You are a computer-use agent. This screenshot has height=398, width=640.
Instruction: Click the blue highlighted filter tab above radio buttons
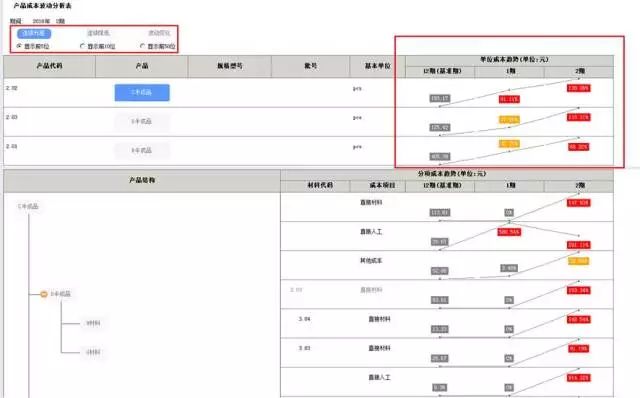[34, 33]
